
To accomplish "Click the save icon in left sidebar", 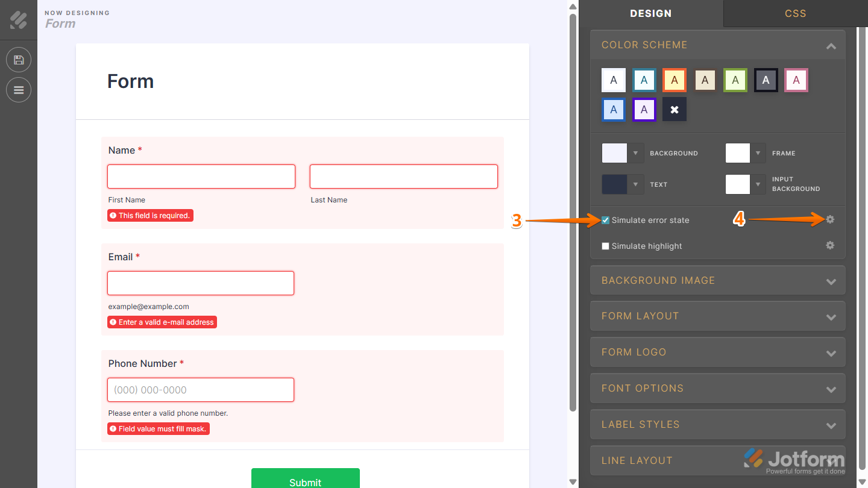I will 19,60.
